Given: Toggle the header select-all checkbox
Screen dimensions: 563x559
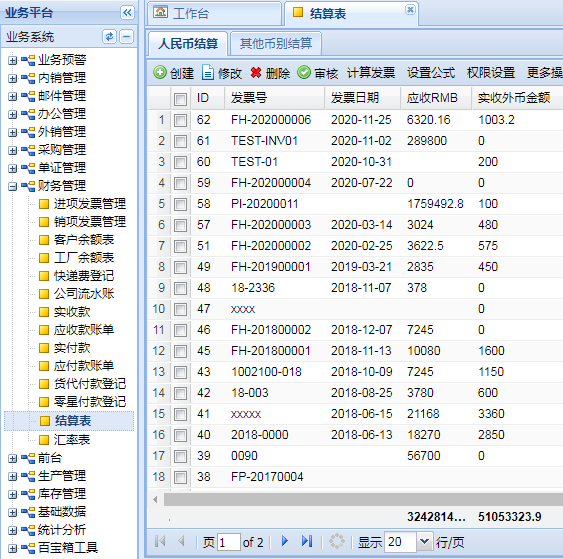Looking at the screenshot, I should pyautogui.click(x=180, y=99).
